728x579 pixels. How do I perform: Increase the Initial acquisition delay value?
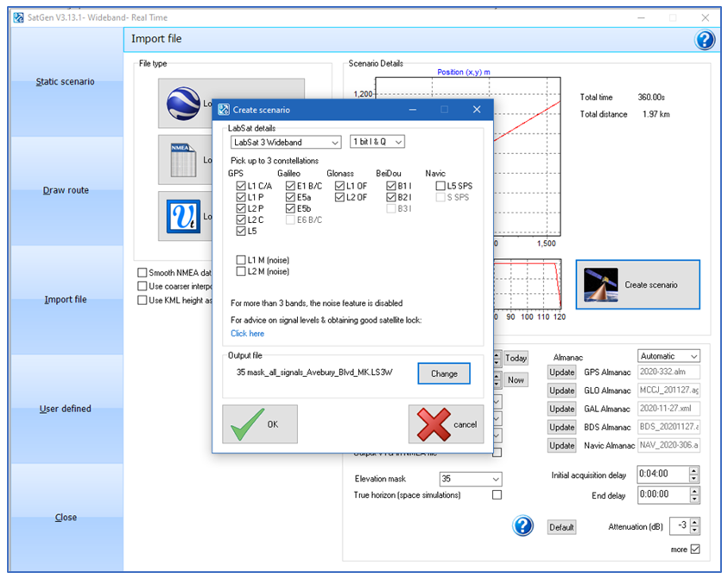click(694, 470)
